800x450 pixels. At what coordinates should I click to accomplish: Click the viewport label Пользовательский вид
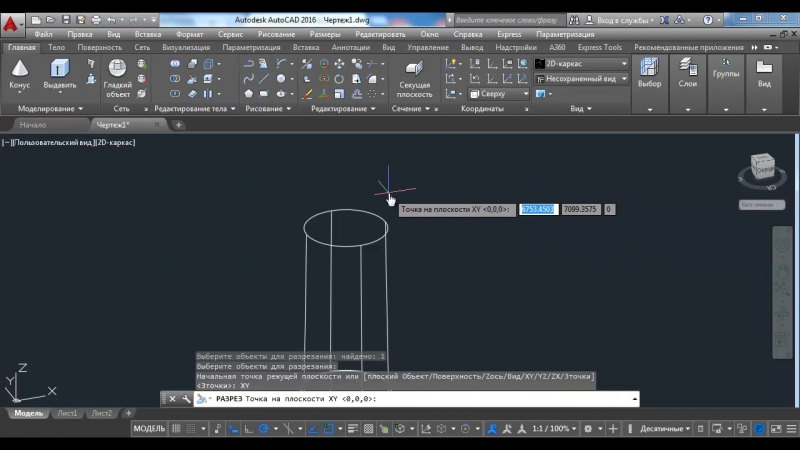[x=53, y=143]
